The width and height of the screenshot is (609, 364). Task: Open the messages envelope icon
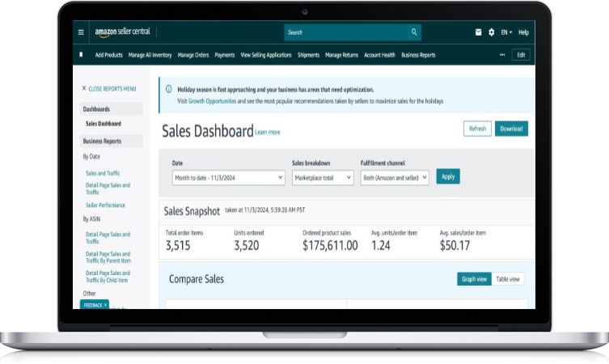coord(478,32)
